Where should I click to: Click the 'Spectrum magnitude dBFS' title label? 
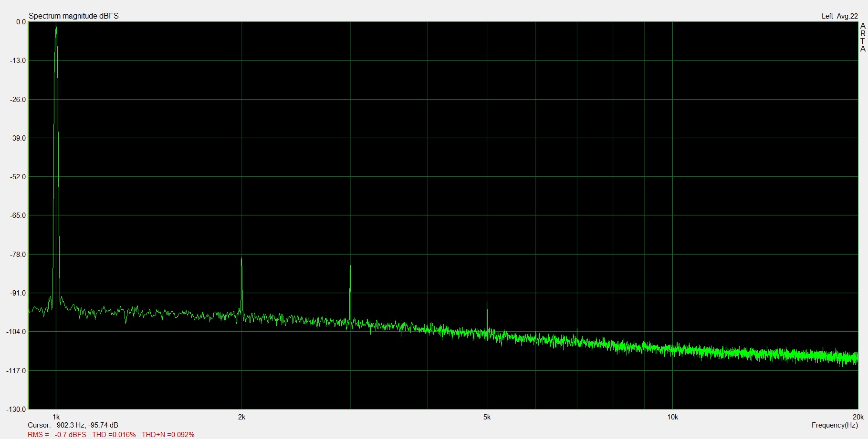[73, 16]
